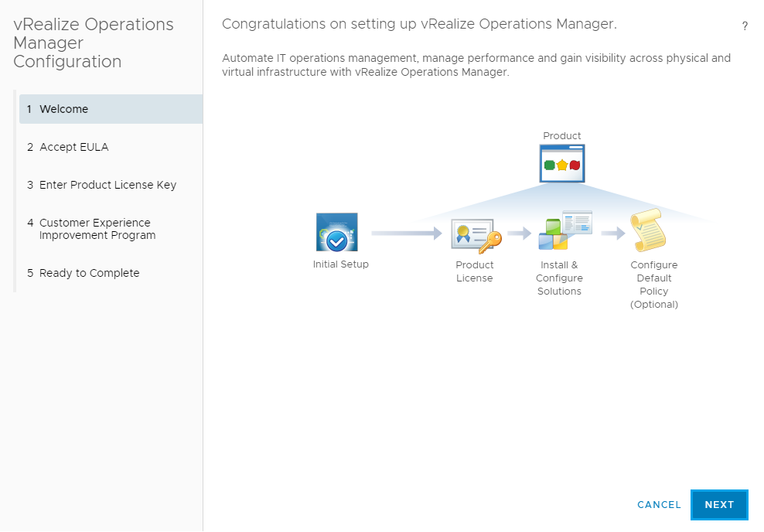The height and width of the screenshot is (532, 764).
Task: Click the Product dashboard window icon
Action: point(561,163)
